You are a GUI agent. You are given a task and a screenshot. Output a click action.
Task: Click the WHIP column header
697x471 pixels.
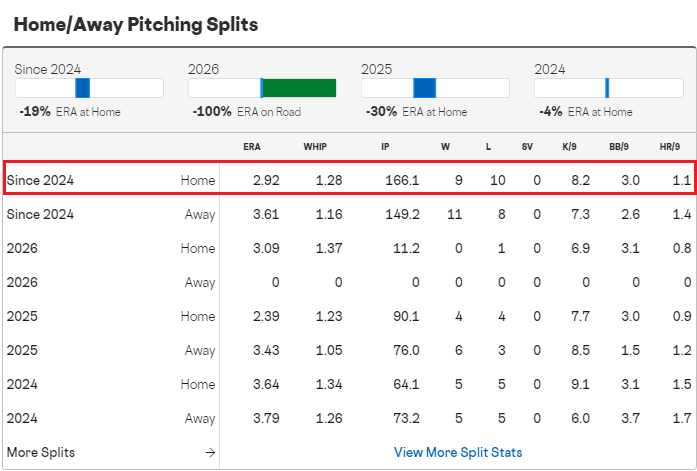pos(315,147)
